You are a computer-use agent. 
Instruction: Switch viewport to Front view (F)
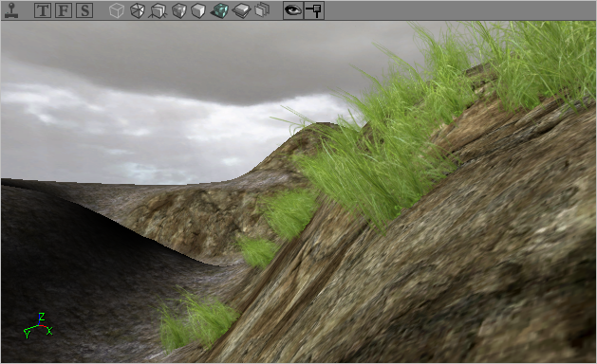pyautogui.click(x=64, y=10)
